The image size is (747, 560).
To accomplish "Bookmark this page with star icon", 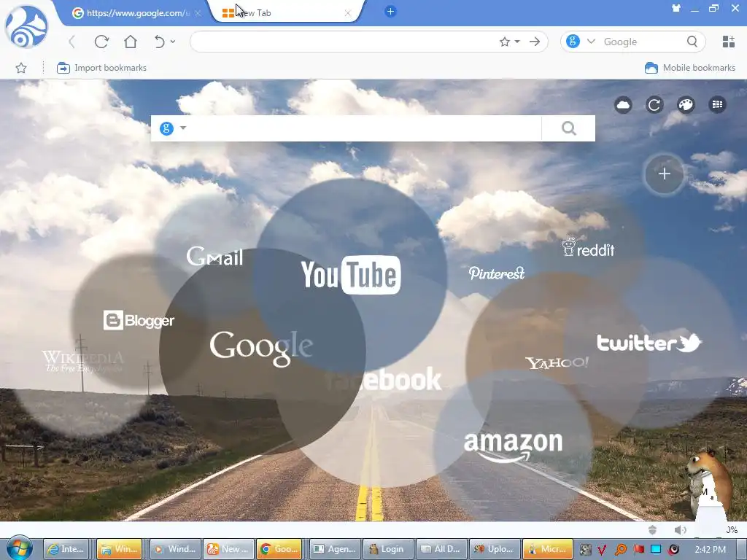I will point(505,42).
